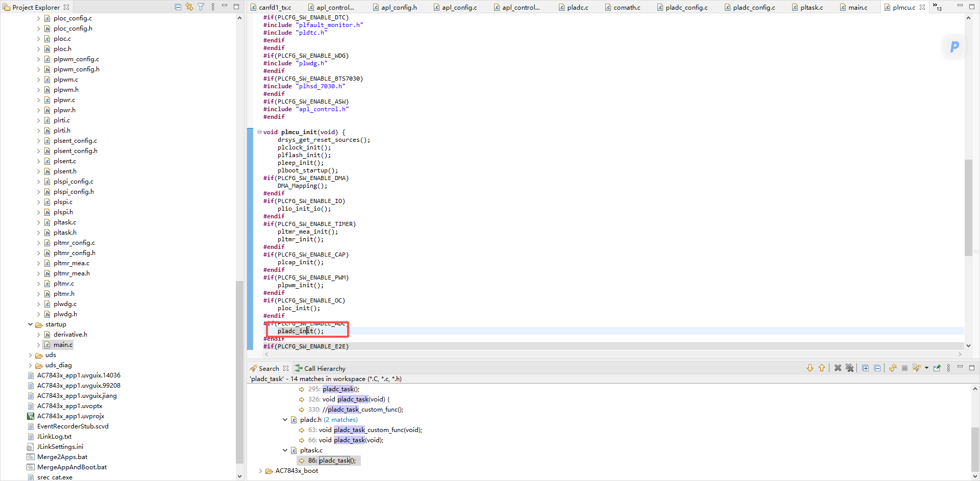Expand the AC7843x_boot search result

[x=260, y=471]
